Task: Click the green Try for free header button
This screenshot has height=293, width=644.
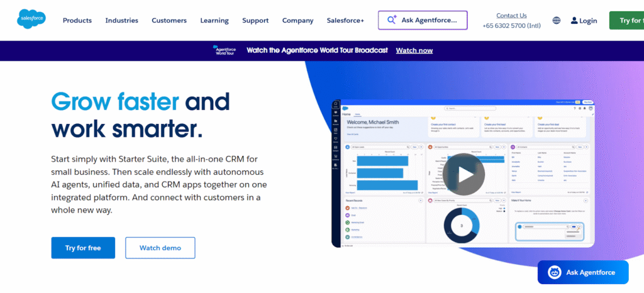Action: coord(628,21)
